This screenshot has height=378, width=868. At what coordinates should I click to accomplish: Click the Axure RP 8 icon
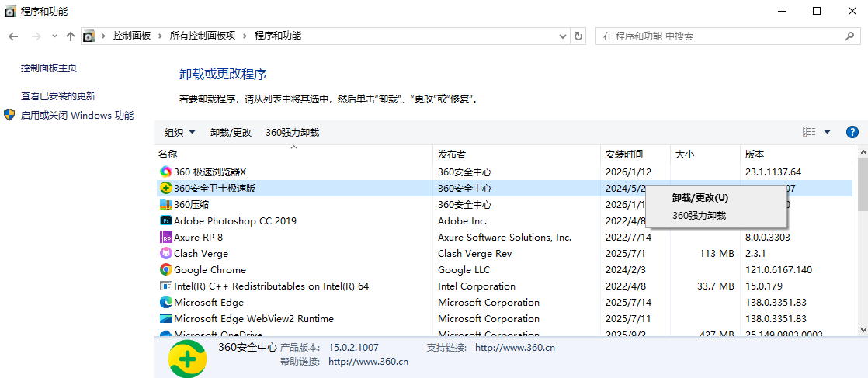(165, 237)
